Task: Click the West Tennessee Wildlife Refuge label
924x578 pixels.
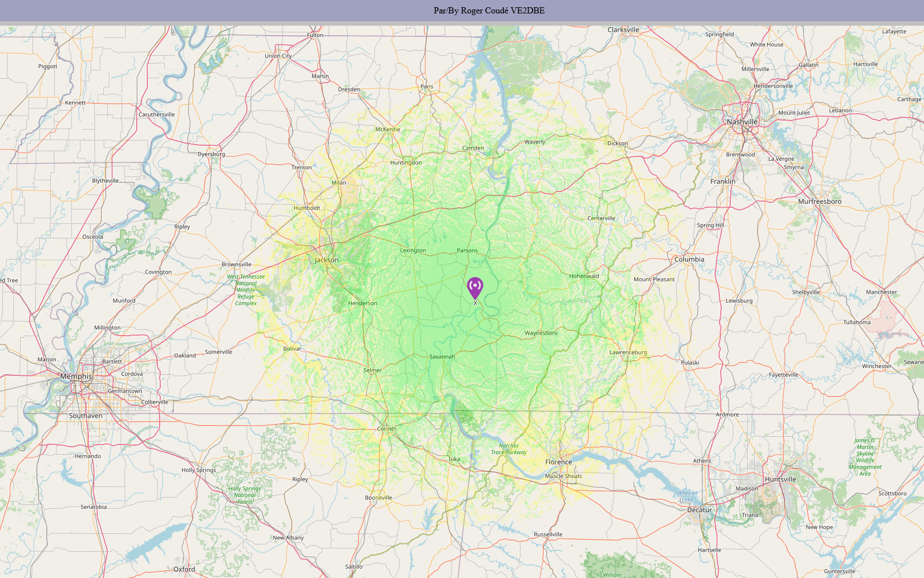Action: point(246,290)
